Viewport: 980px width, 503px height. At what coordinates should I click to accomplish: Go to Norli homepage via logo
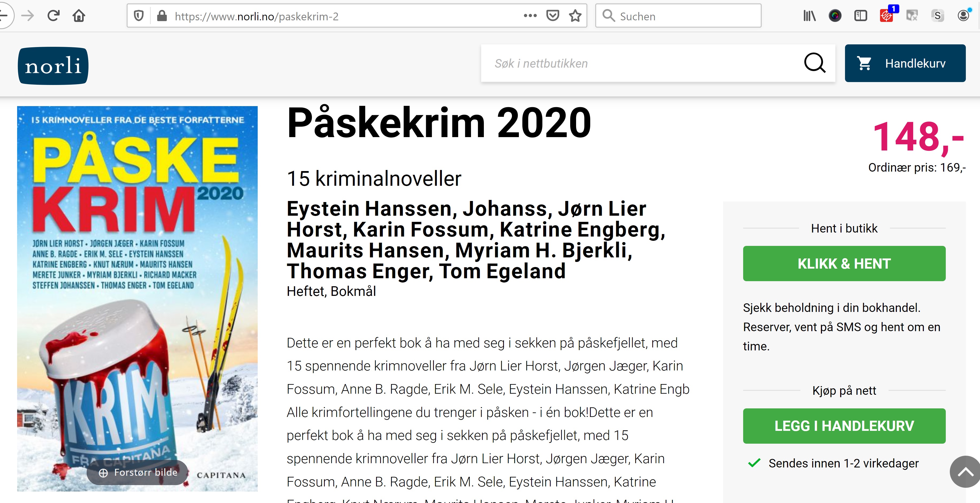(53, 65)
